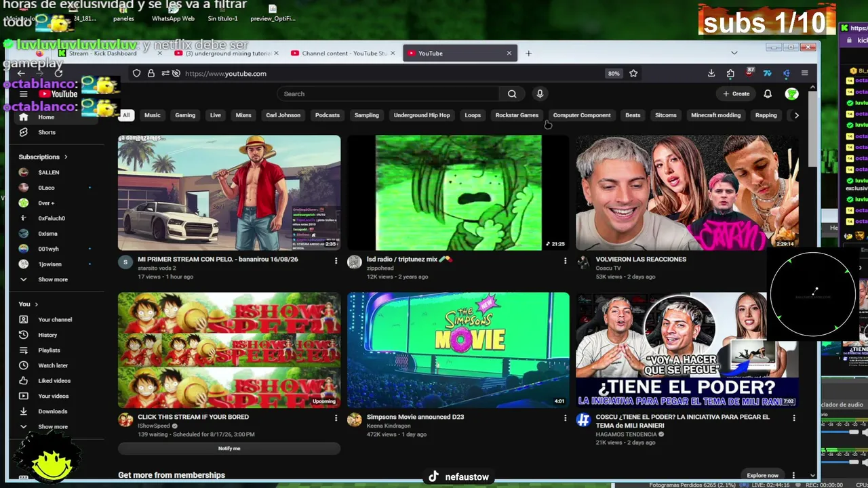Click Notify me for IShowSpeed stream

[x=229, y=449]
